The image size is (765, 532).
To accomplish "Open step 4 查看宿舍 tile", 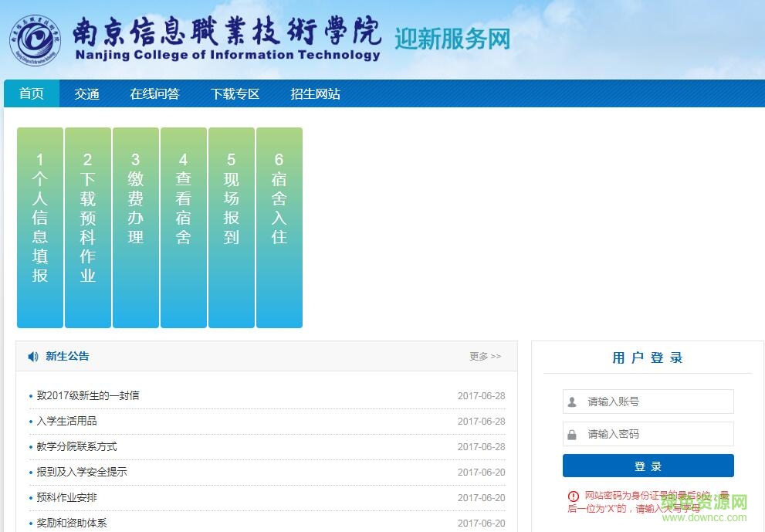I will tap(184, 228).
